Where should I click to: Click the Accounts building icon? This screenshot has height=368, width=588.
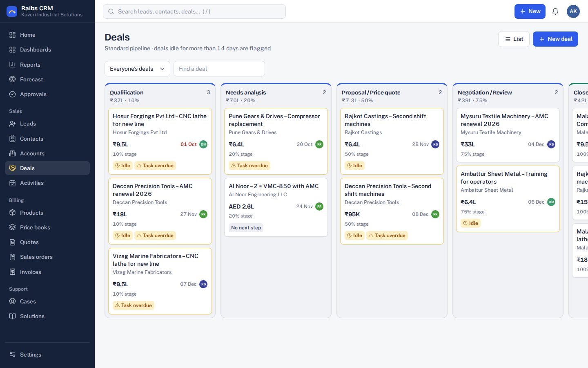tap(13, 153)
